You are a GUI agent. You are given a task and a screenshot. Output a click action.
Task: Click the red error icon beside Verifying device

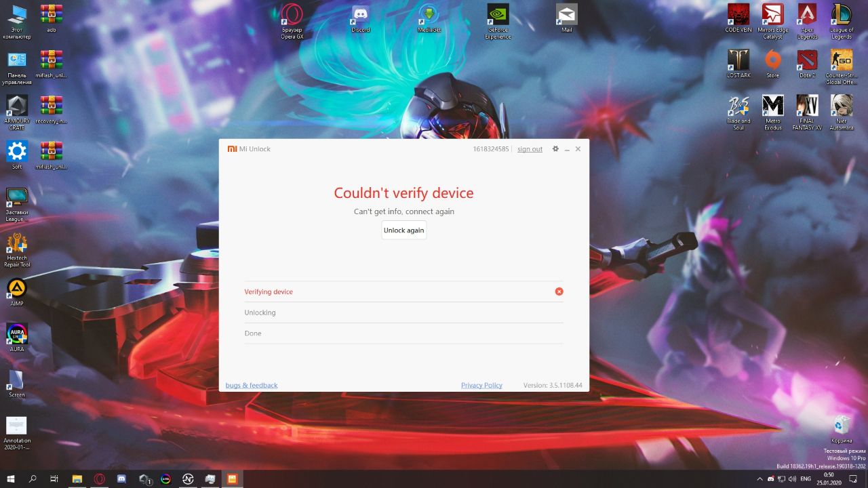559,291
